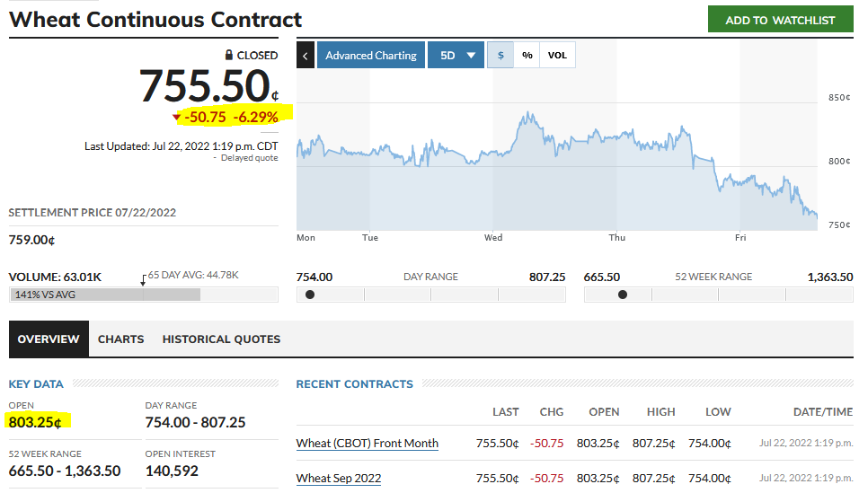Click the CHG column header

552,412
